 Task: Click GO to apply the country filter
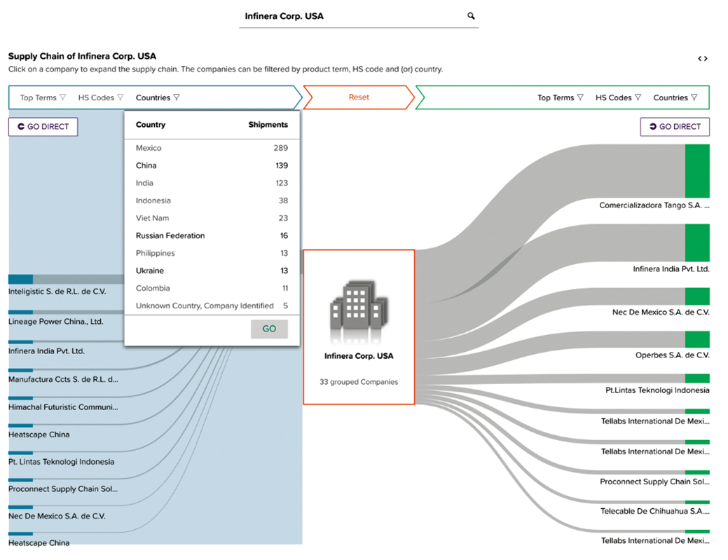pos(269,329)
